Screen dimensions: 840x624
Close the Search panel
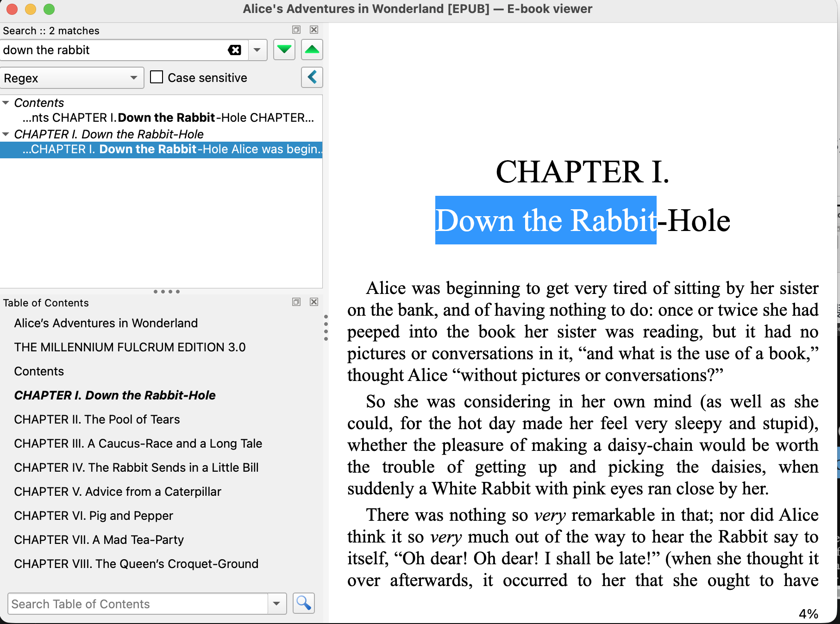coord(314,30)
